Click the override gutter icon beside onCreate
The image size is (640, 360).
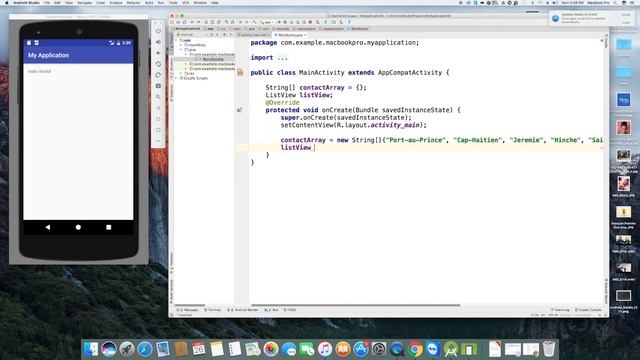tap(240, 110)
